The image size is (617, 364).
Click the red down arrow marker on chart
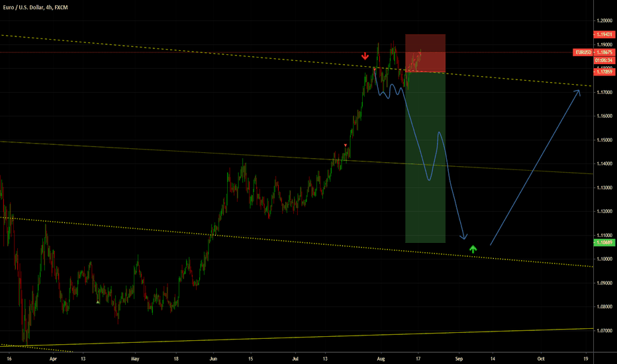tap(365, 56)
